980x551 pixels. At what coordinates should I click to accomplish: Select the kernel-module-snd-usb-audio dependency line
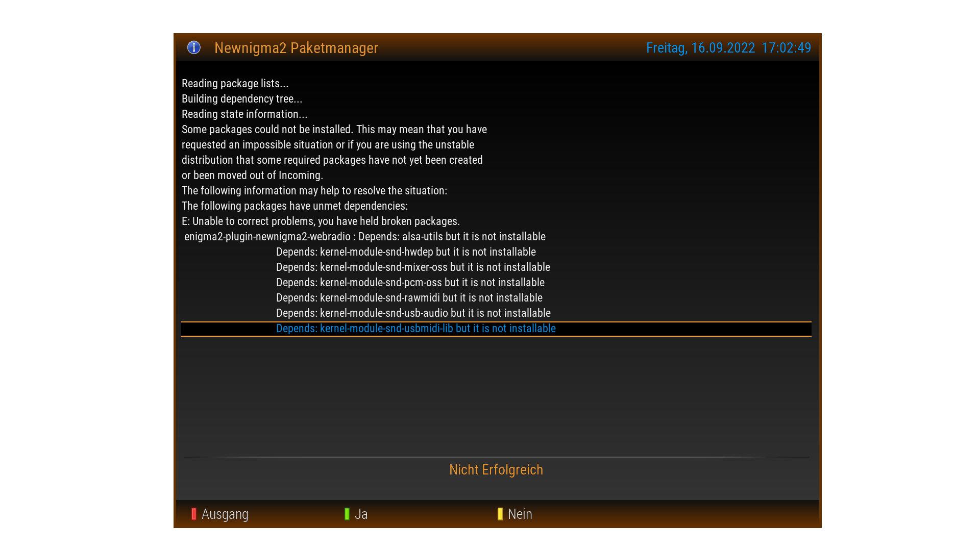[496, 313]
